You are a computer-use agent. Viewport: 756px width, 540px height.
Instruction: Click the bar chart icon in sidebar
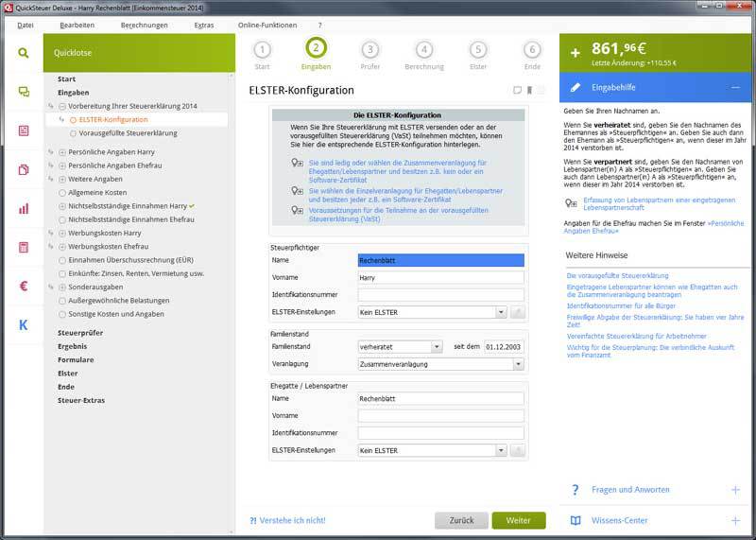point(23,208)
